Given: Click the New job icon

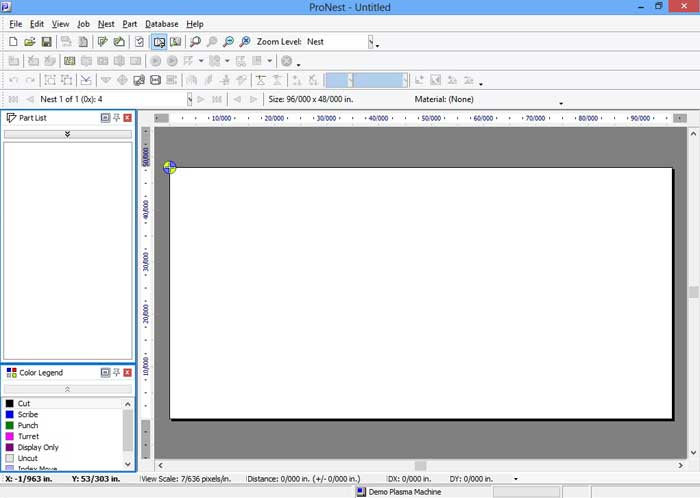Looking at the screenshot, I should [x=13, y=42].
